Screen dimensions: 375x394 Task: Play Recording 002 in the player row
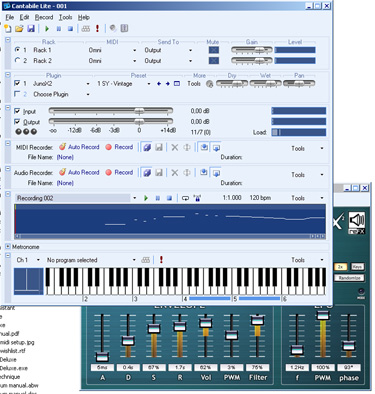coord(146,198)
